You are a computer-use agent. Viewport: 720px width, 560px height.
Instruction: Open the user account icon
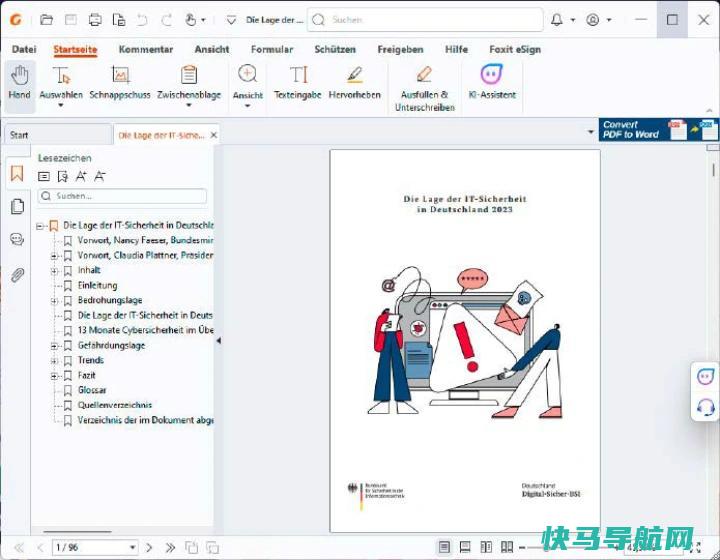point(593,20)
